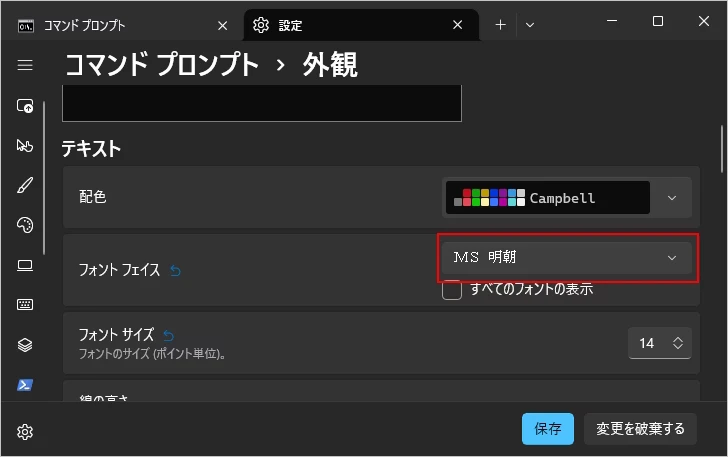Viewport: 728px width, 457px height.
Task: Click the テキスト section heading
Action: 91,149
